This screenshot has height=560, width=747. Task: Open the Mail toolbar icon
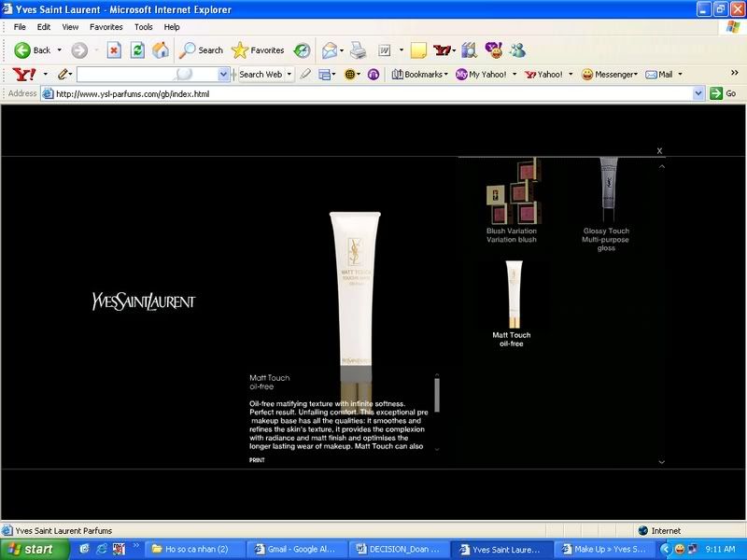pos(330,50)
